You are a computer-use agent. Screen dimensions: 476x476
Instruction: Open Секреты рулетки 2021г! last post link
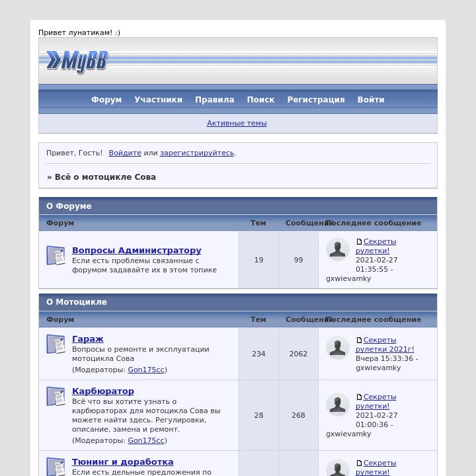385,344
